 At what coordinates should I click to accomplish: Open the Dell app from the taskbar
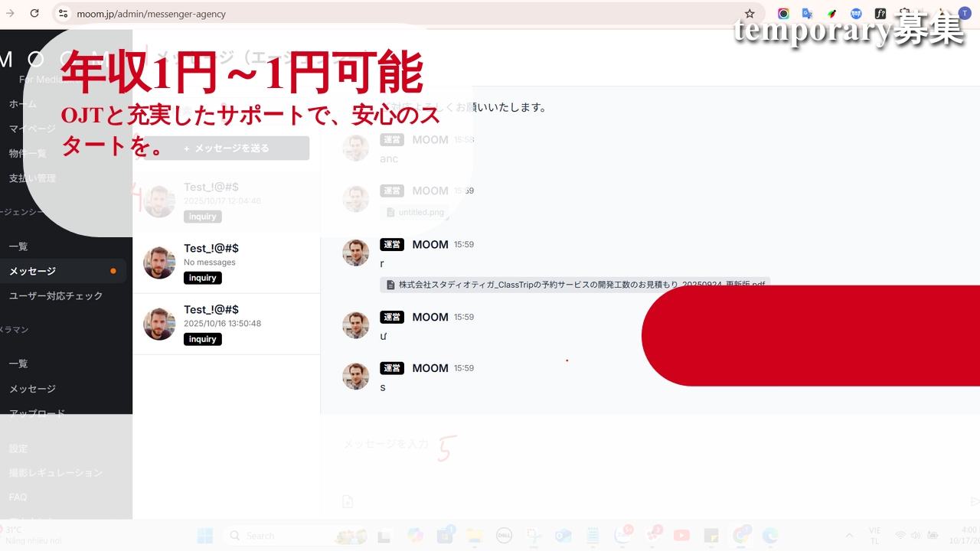504,535
